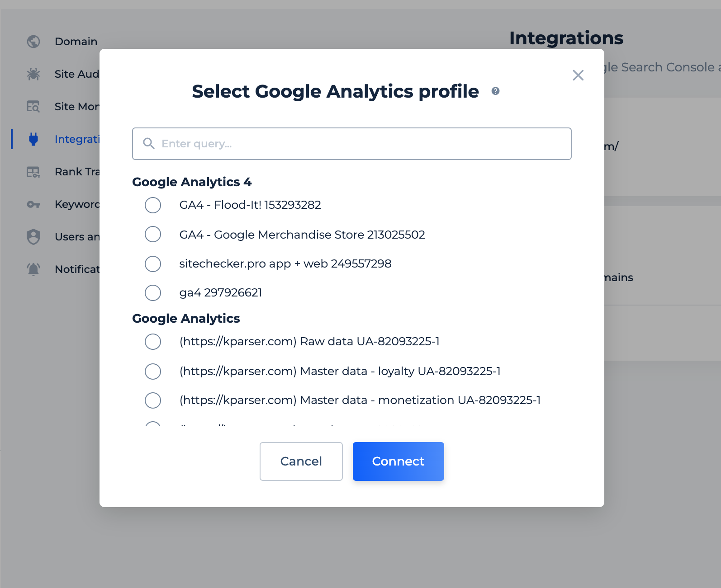Click the Connect button
Image resolution: width=721 pixels, height=588 pixels.
click(398, 461)
